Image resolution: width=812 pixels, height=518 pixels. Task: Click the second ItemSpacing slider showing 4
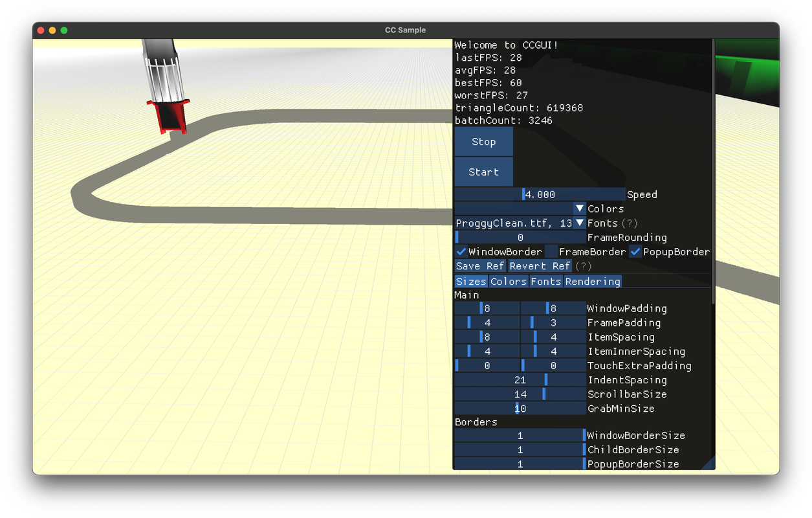coord(553,337)
